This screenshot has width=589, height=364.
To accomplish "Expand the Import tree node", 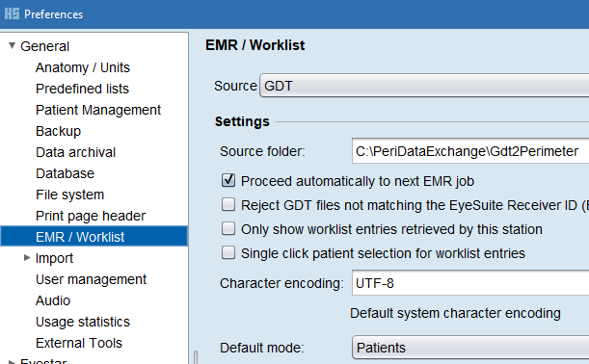I will (x=27, y=258).
